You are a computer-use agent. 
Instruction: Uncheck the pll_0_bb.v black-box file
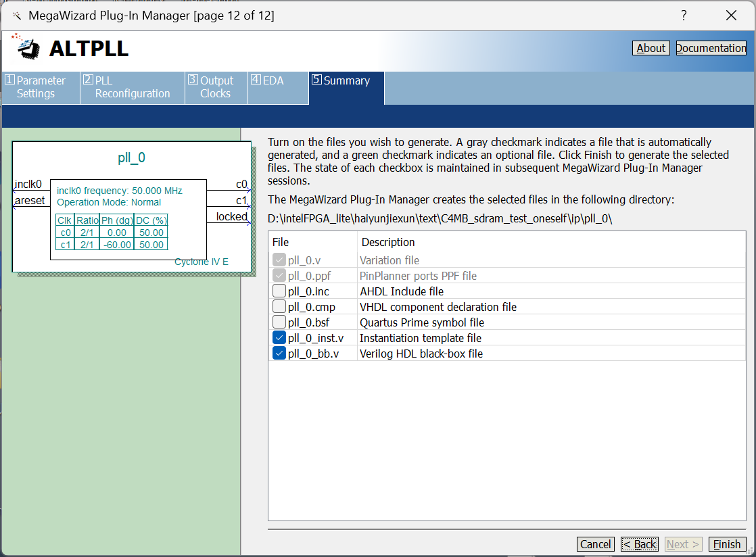(x=279, y=353)
